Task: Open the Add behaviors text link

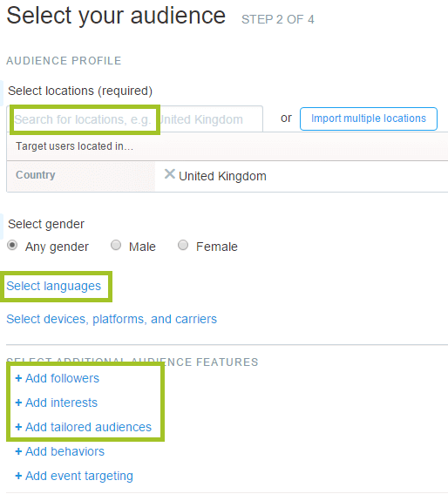Action: pos(65,451)
